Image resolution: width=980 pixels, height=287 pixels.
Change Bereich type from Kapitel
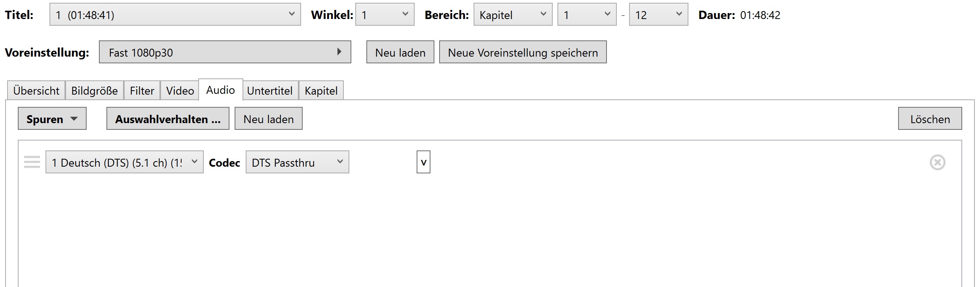512,15
